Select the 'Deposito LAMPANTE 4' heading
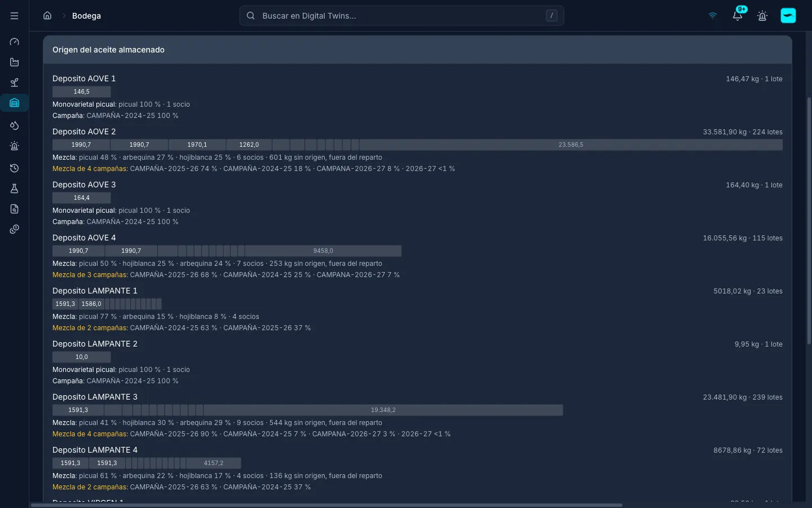812x508 pixels. click(95, 450)
